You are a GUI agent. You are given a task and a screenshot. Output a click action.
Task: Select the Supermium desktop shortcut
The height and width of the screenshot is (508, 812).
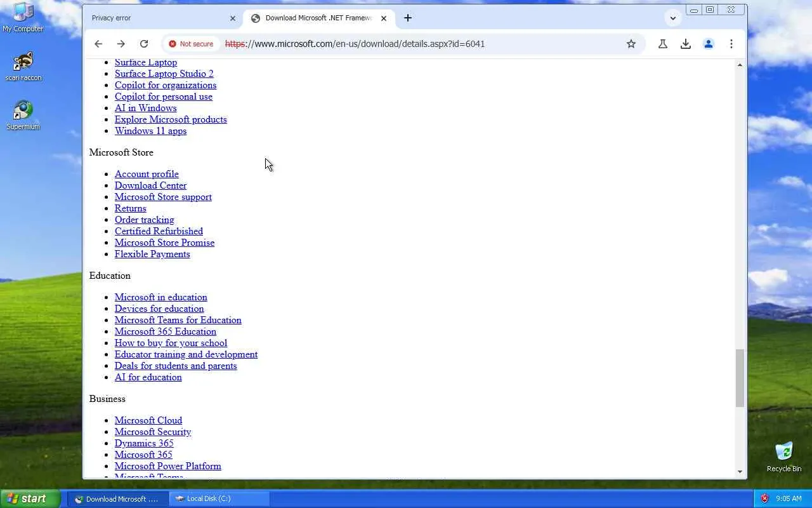(23, 116)
